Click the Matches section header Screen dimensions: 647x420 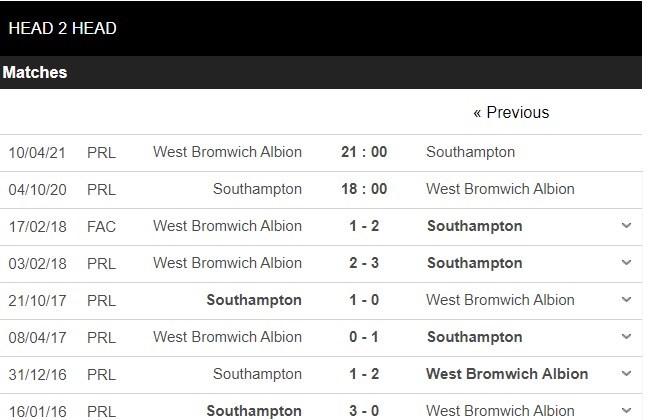[x=35, y=73]
